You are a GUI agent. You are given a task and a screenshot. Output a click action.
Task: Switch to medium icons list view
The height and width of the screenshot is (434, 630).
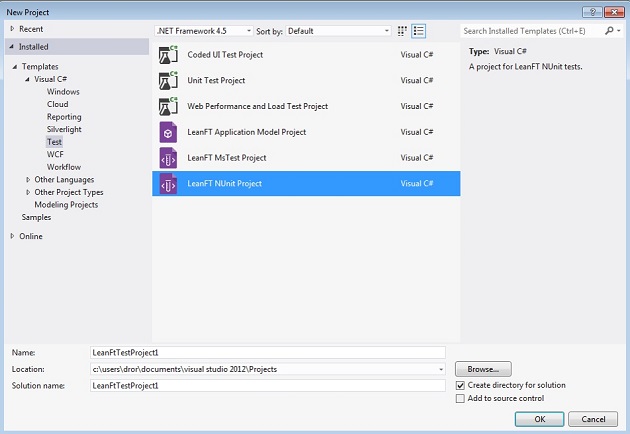(x=419, y=31)
